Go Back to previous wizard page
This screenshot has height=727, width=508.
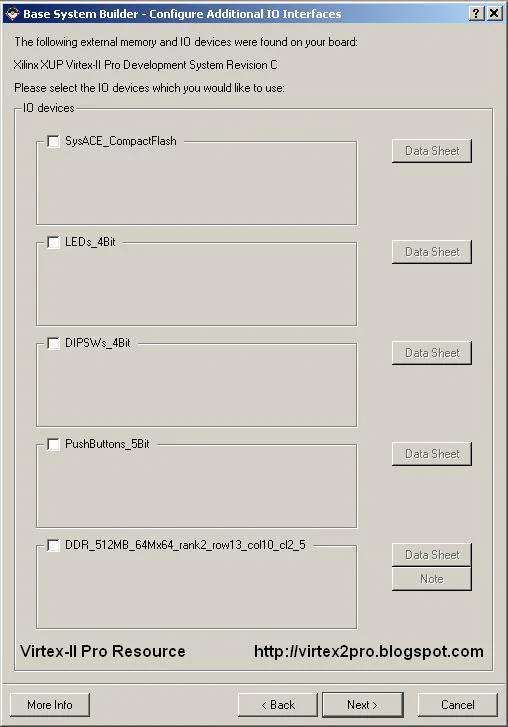278,705
